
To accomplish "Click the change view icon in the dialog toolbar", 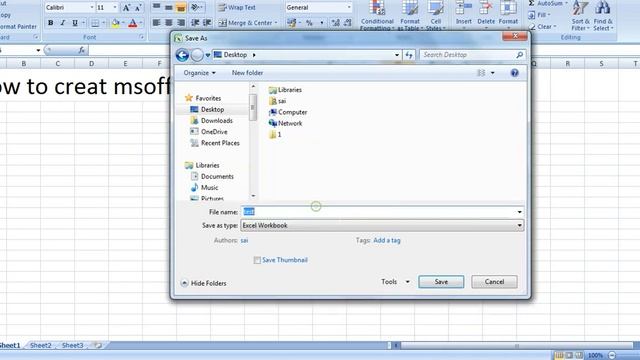I will [x=481, y=73].
